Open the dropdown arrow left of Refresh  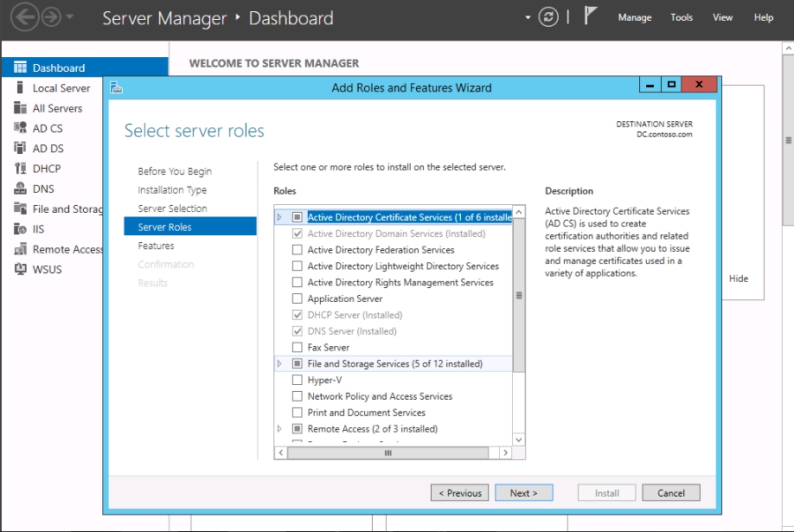528,17
